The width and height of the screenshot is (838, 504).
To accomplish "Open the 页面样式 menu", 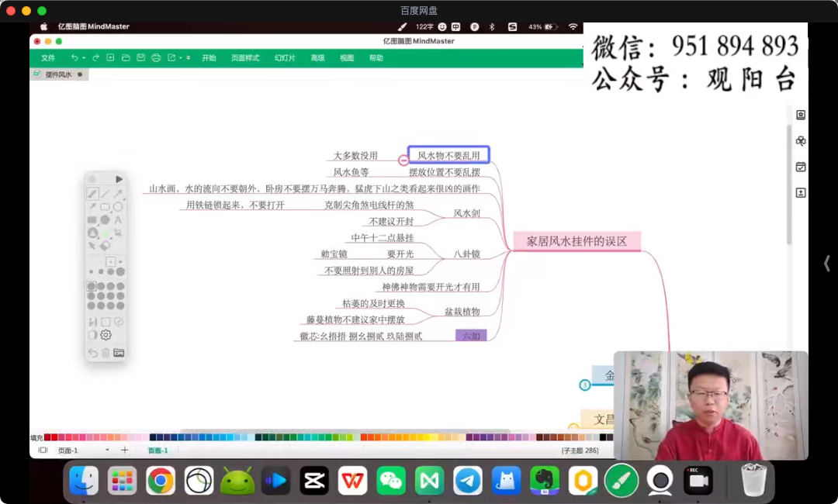I will tap(245, 58).
